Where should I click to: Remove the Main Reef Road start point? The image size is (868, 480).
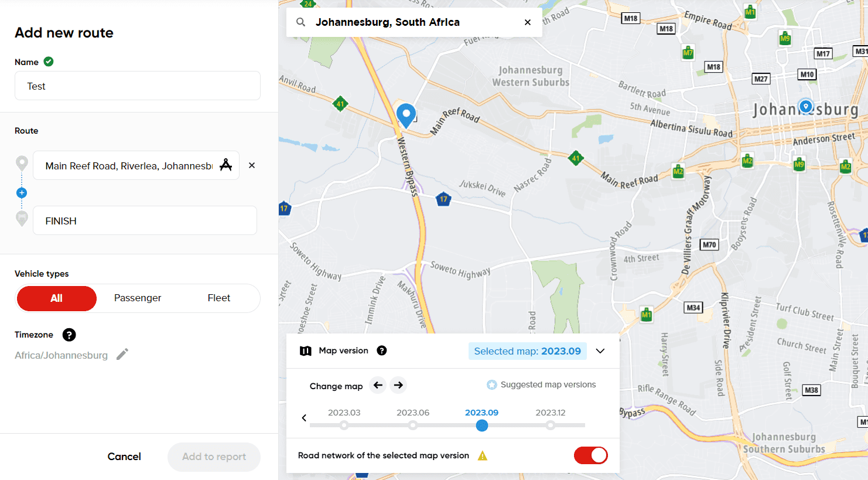click(x=252, y=165)
